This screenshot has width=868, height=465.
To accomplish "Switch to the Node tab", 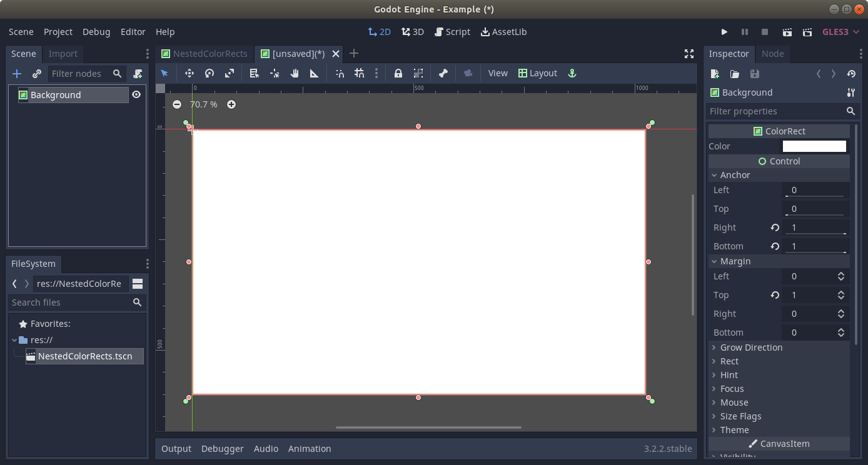I will click(772, 54).
